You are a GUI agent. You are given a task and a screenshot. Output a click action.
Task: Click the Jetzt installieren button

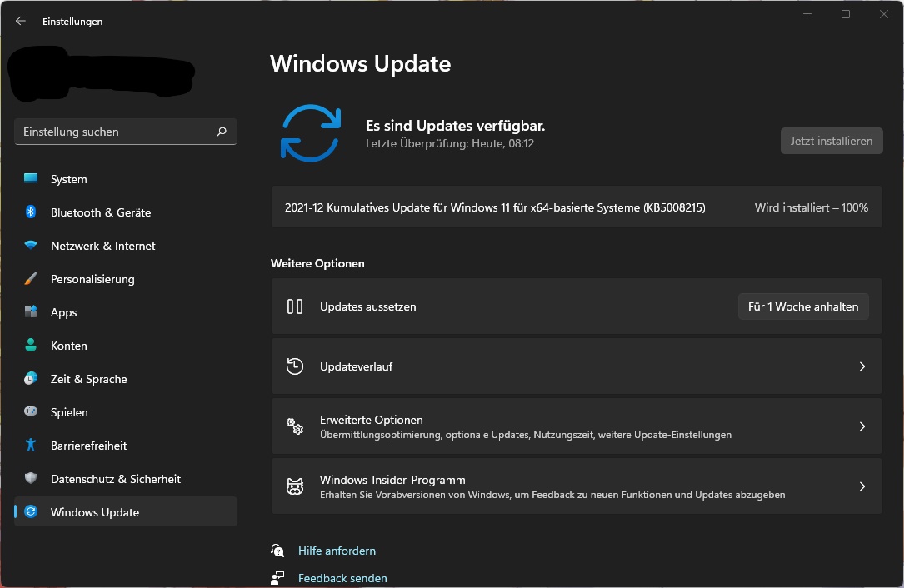(832, 142)
